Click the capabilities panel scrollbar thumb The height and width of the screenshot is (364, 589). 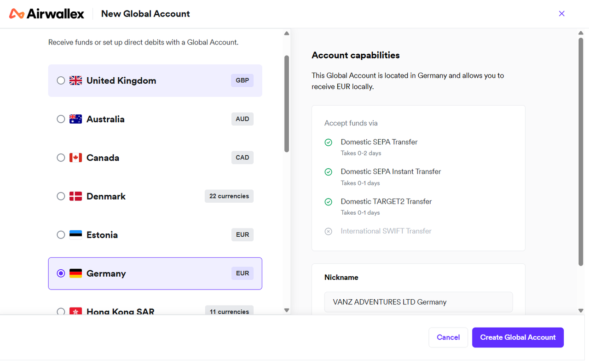(581, 152)
